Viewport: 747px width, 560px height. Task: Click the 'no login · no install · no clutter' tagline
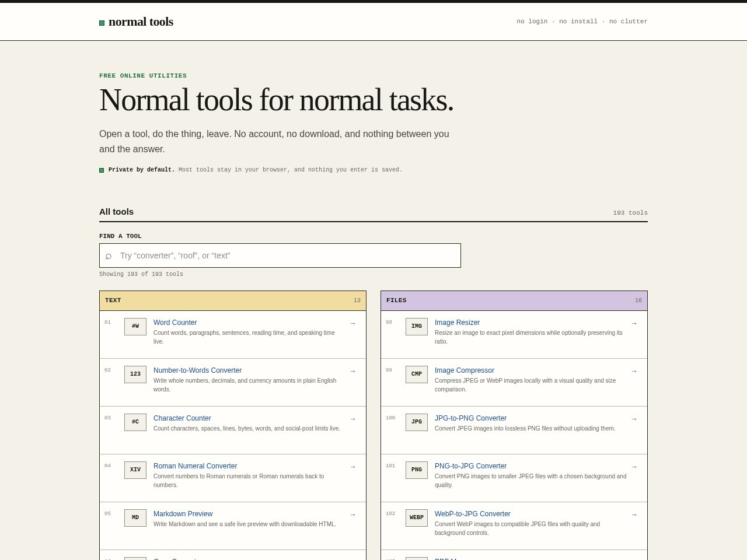(x=582, y=22)
